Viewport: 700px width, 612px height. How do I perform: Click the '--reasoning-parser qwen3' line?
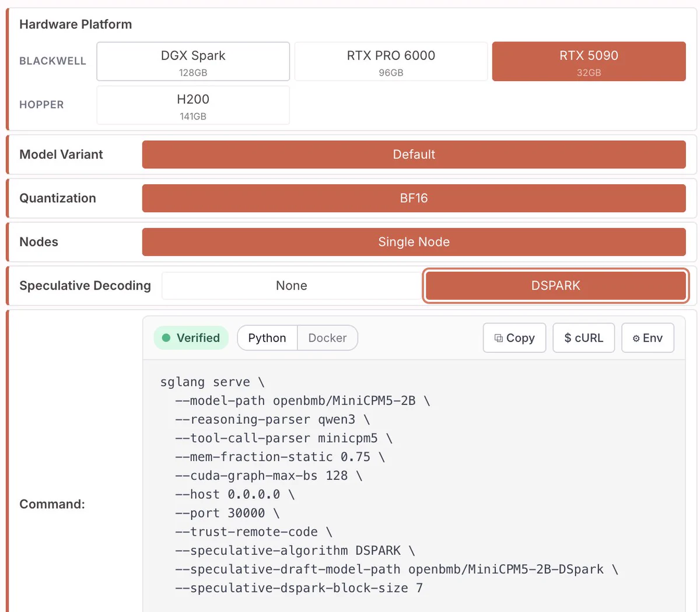click(x=272, y=420)
